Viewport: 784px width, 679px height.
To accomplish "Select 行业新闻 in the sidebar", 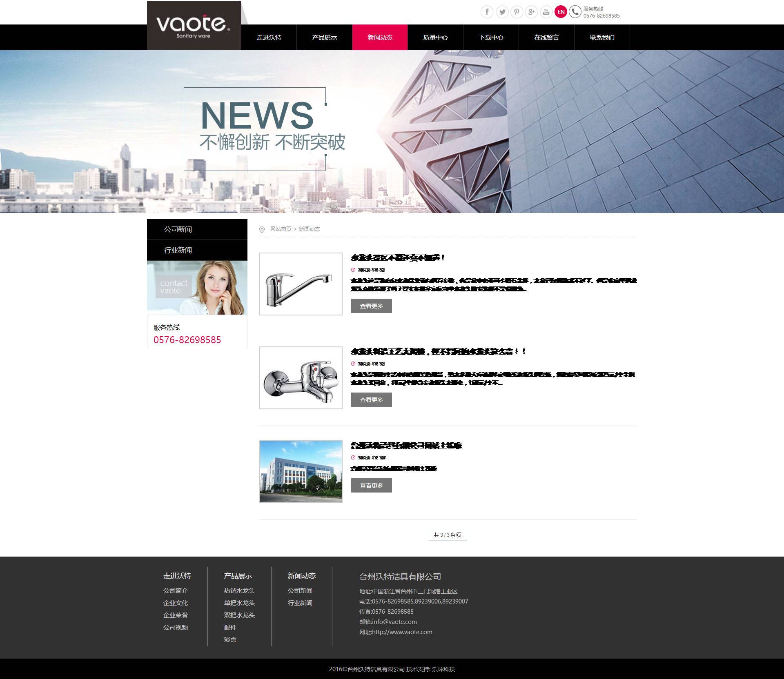I will (x=178, y=250).
